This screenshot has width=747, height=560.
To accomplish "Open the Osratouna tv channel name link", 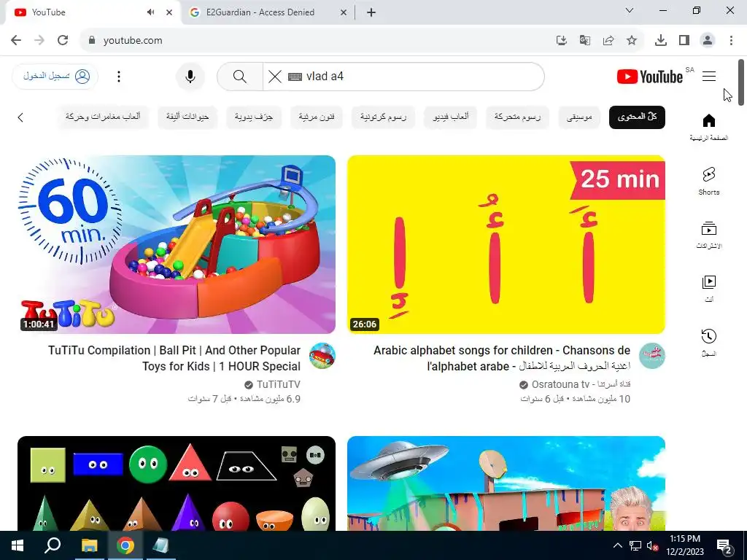I will click(x=581, y=384).
